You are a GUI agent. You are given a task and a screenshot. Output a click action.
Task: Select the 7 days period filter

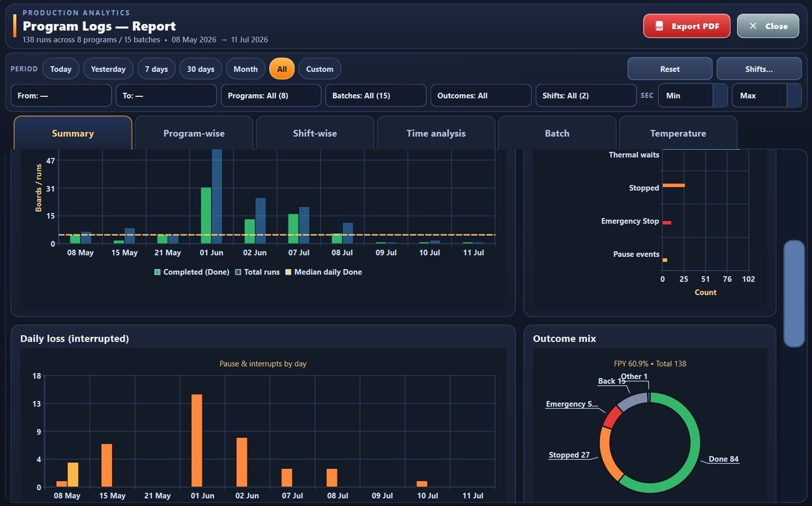click(156, 69)
